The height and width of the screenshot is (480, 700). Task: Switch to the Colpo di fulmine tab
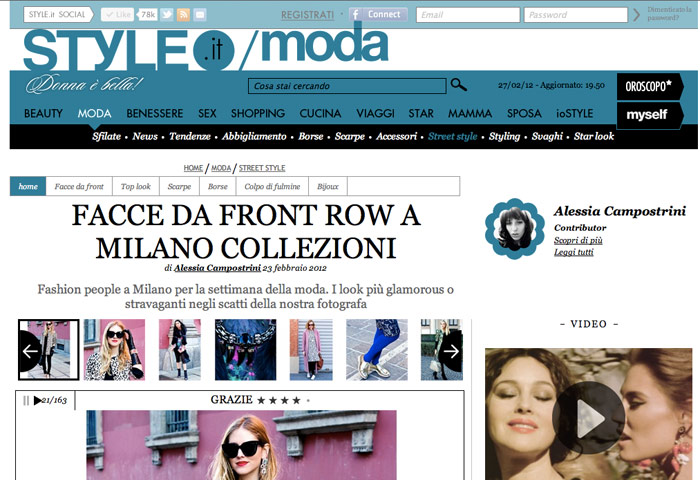tap(272, 186)
